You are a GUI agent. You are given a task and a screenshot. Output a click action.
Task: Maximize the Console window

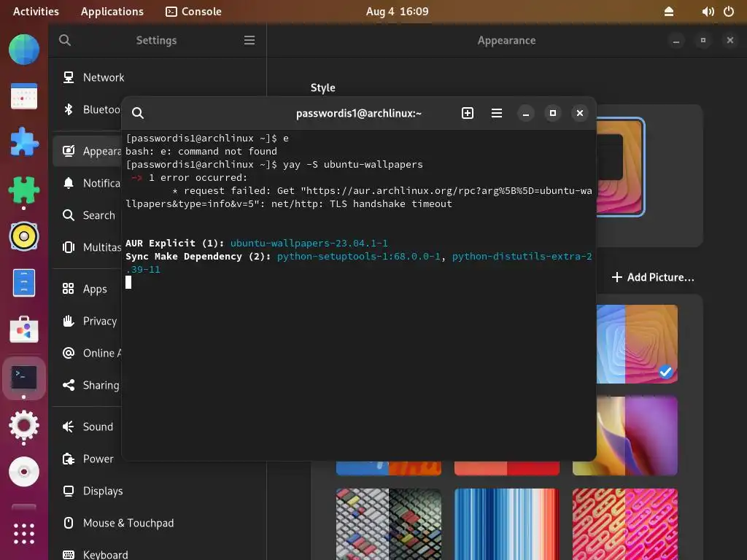point(553,113)
